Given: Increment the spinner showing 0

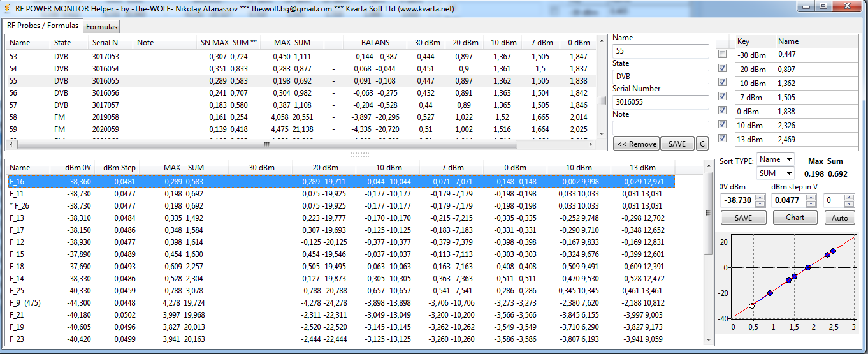Looking at the screenshot, I should coord(850,197).
